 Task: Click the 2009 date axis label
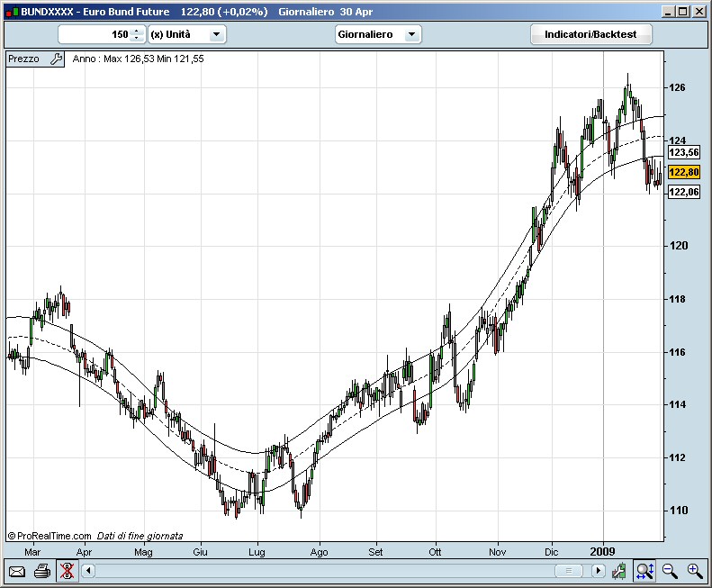point(602,552)
